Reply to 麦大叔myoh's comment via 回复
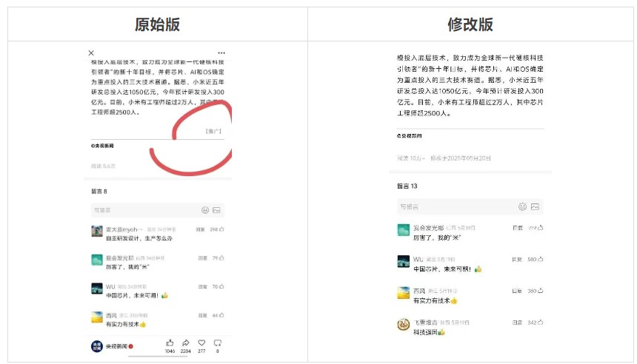Image resolution: width=637 pixels, height=364 pixels. tap(200, 229)
